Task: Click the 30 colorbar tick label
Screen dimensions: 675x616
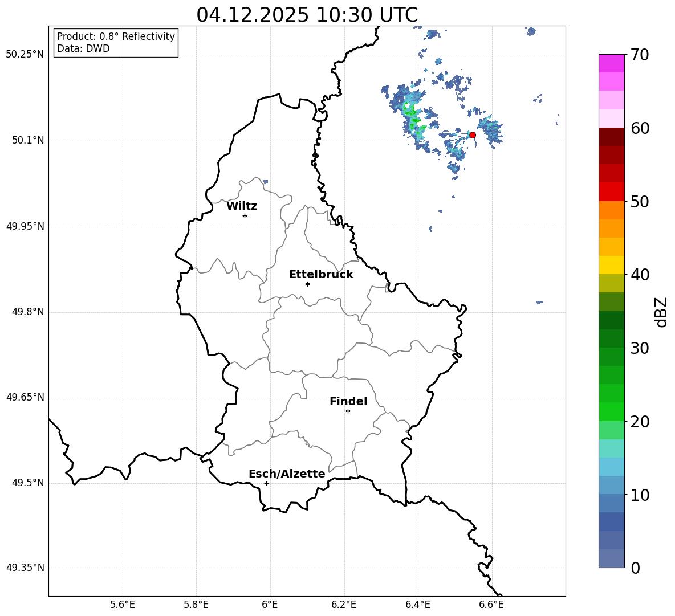Action: pyautogui.click(x=639, y=348)
